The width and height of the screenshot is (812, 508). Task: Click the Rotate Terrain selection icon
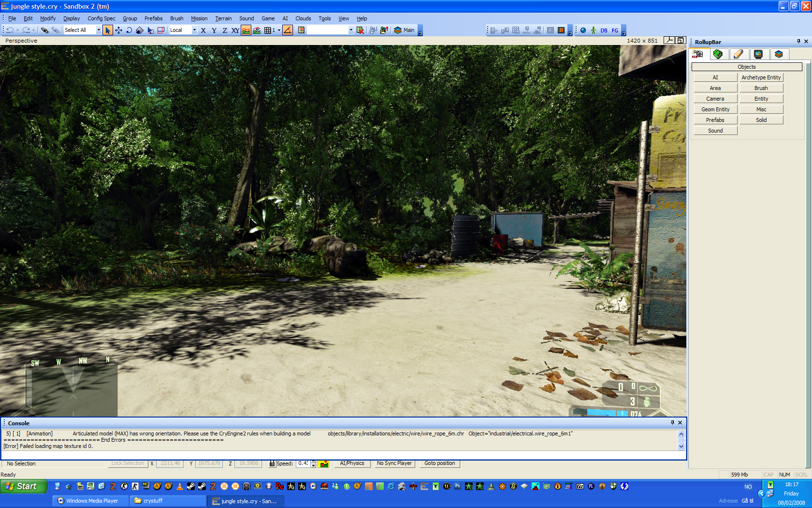tap(161, 30)
